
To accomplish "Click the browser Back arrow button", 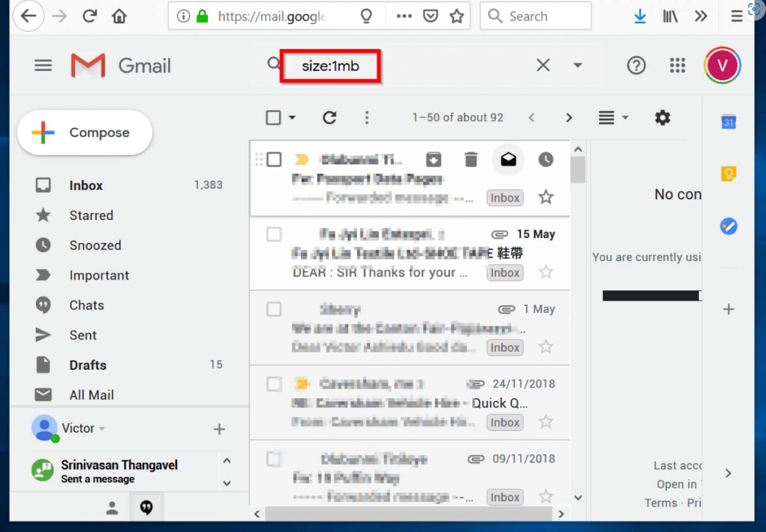I will click(29, 16).
